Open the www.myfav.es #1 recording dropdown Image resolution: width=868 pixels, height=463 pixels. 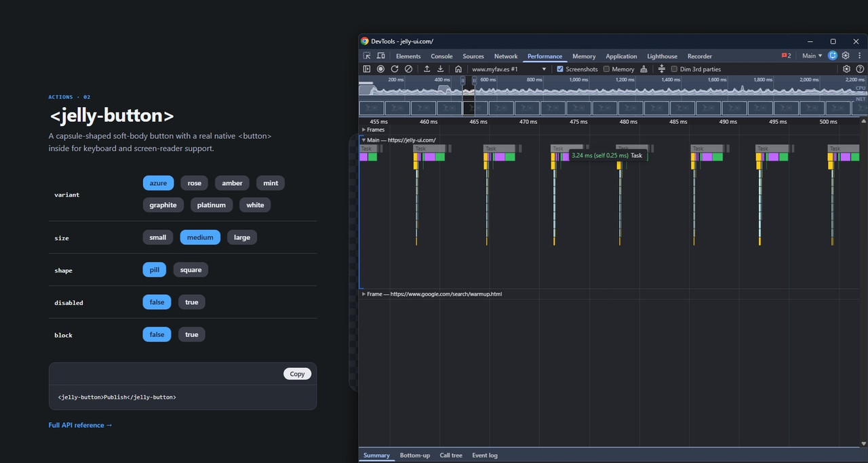coord(509,69)
